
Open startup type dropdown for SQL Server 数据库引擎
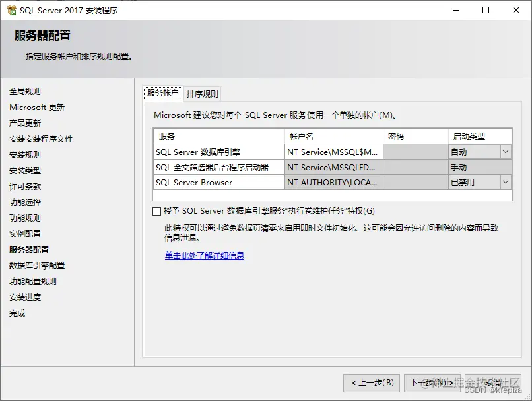coord(506,152)
